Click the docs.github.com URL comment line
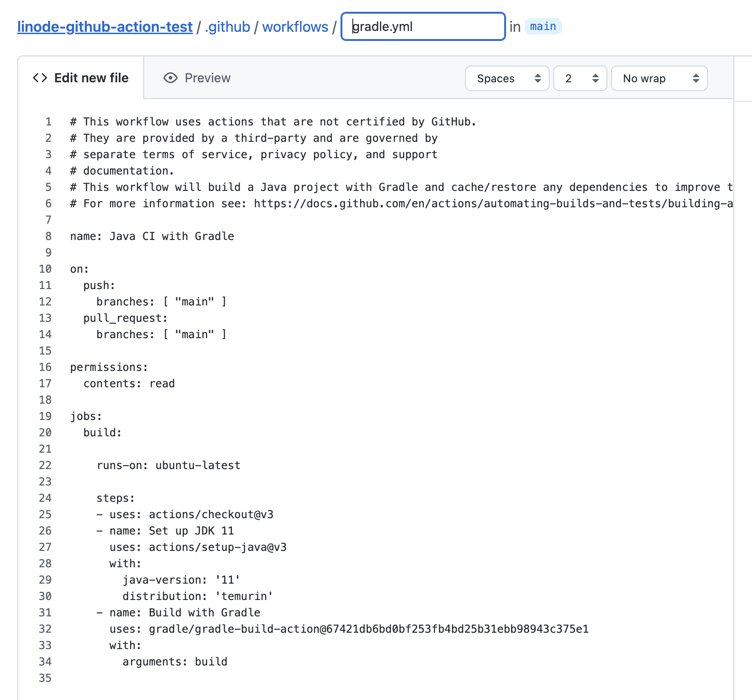 tap(401, 204)
